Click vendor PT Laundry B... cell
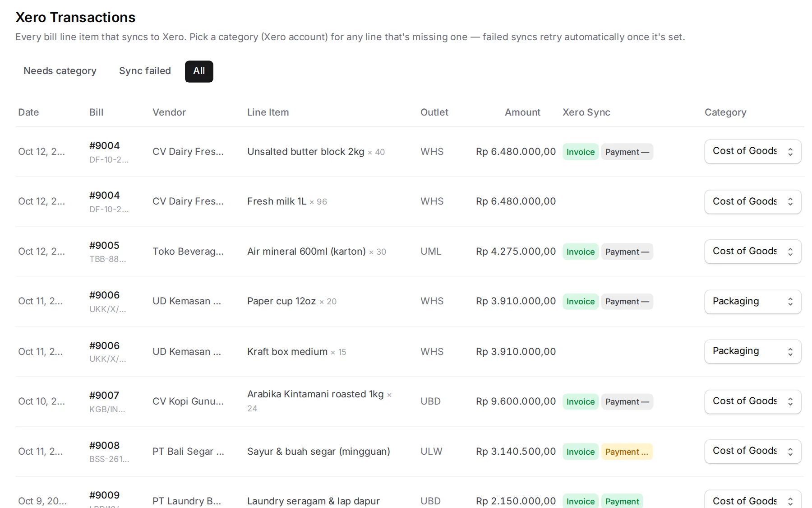Image resolution: width=812 pixels, height=508 pixels. coord(187,501)
